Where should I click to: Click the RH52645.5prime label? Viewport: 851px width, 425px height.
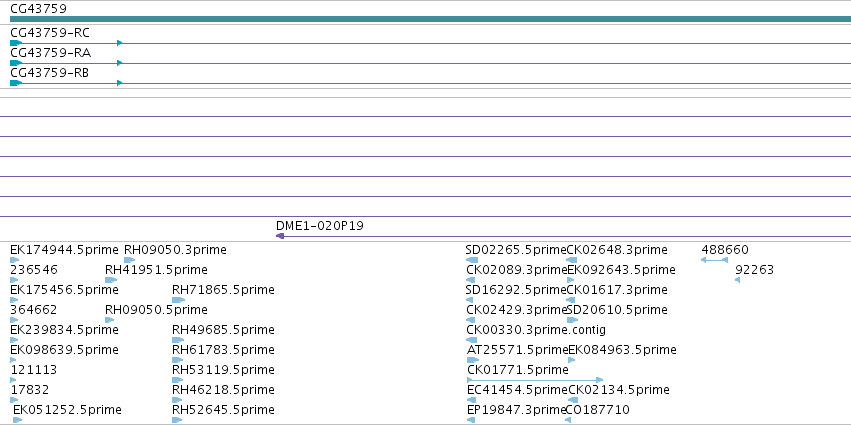(x=223, y=410)
